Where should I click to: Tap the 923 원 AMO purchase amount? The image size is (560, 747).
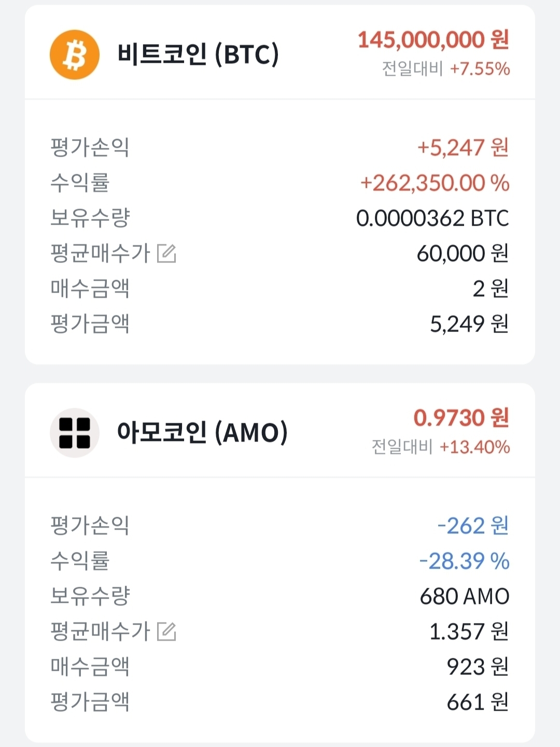(x=477, y=667)
